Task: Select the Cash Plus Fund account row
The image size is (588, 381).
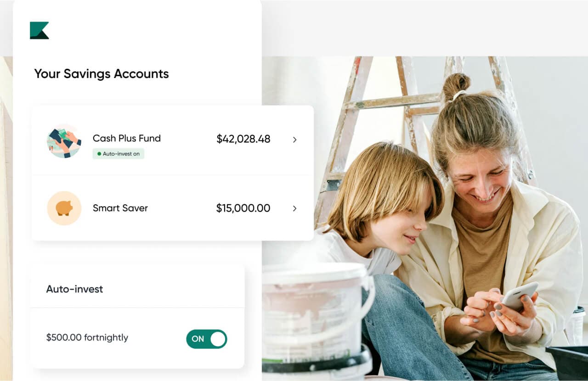Action: (x=172, y=141)
